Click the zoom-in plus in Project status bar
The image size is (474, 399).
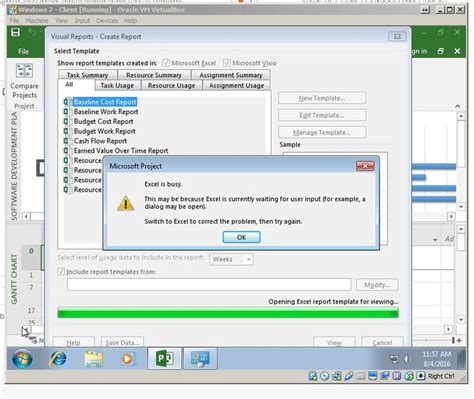459,340
